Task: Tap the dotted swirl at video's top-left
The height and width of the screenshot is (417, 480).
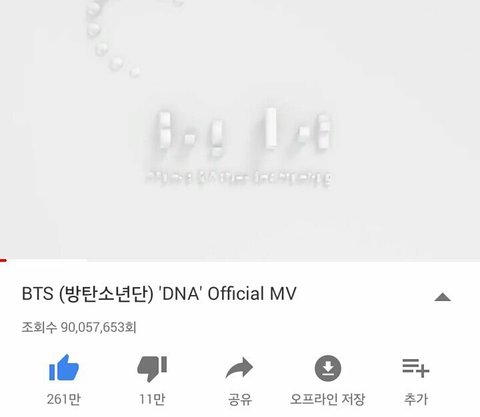Action: coord(125,37)
